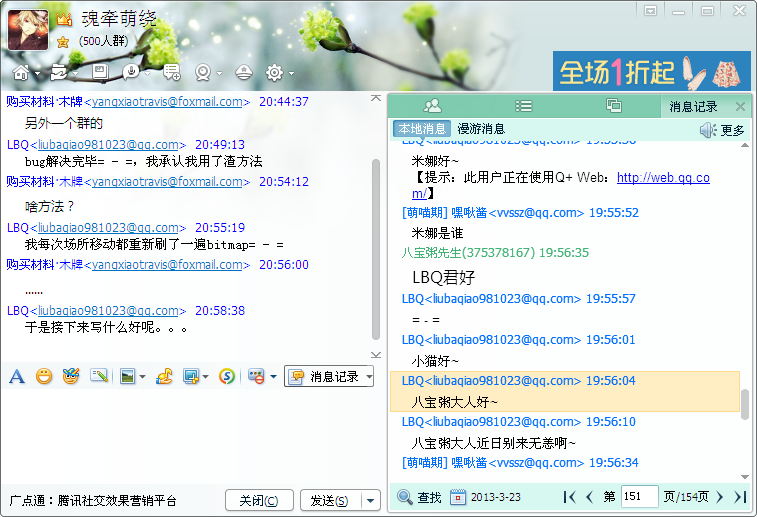Click the history pane scroll-down arrow
757x517 pixels.
pyautogui.click(x=745, y=477)
